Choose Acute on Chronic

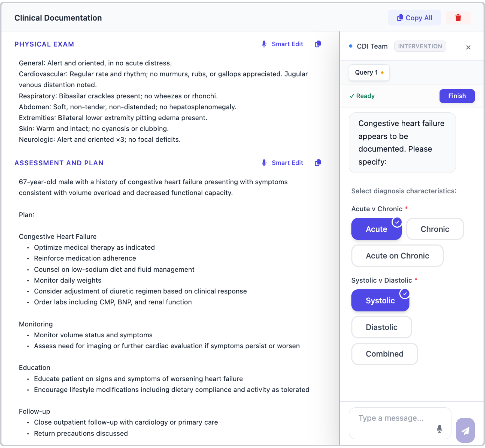[397, 256]
